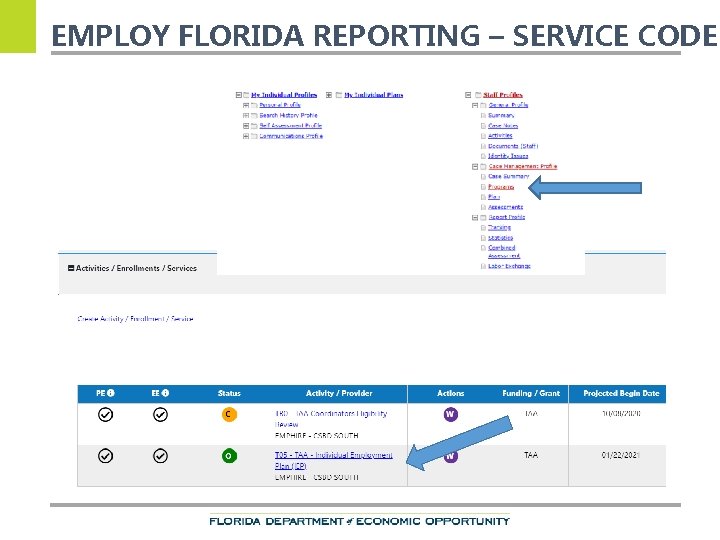Click EE checkmark in the T05 row
Screen dimensions: 720x540
pos(160,456)
